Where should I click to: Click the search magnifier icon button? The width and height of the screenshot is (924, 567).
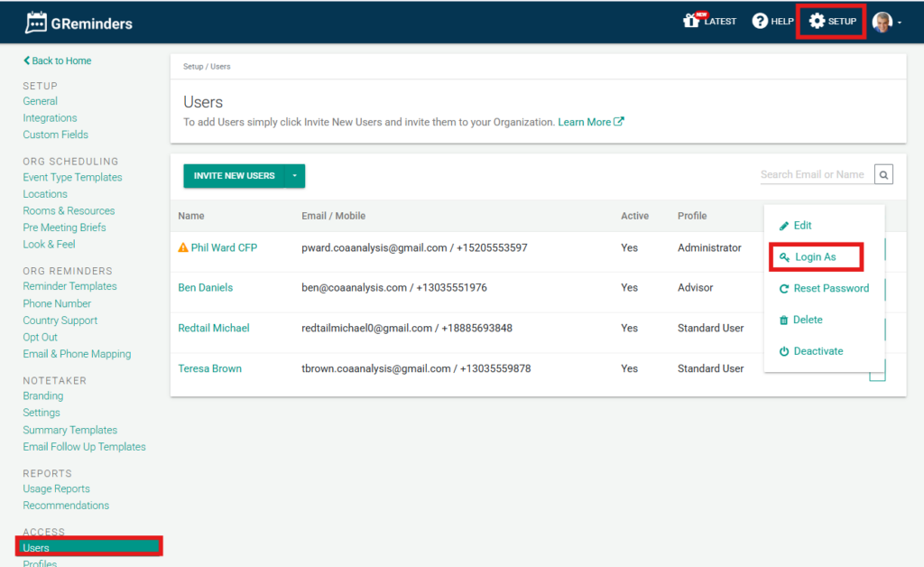pyautogui.click(x=883, y=174)
